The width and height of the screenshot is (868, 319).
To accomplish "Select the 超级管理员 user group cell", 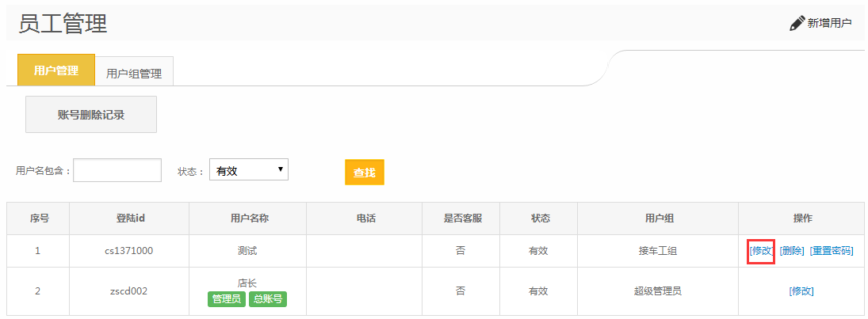I will point(658,291).
